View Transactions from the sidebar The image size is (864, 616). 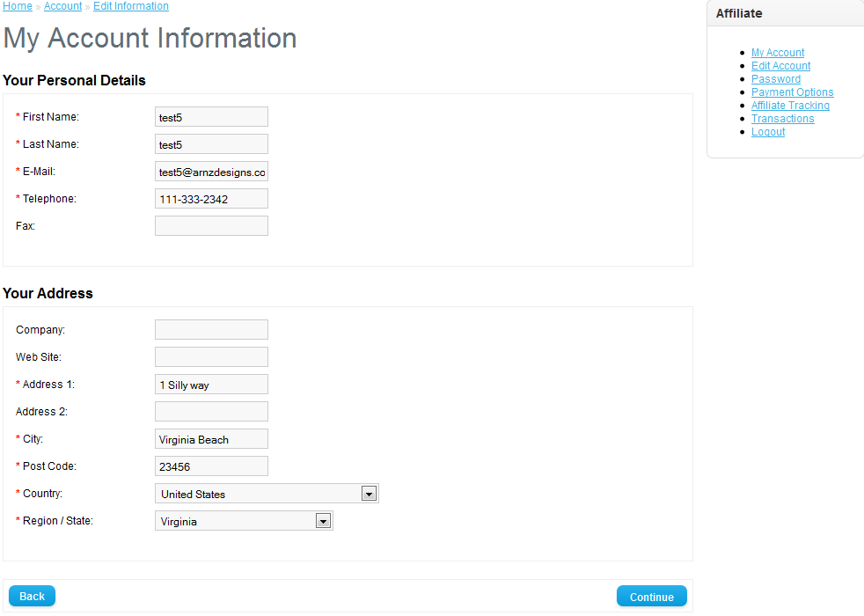tap(782, 119)
